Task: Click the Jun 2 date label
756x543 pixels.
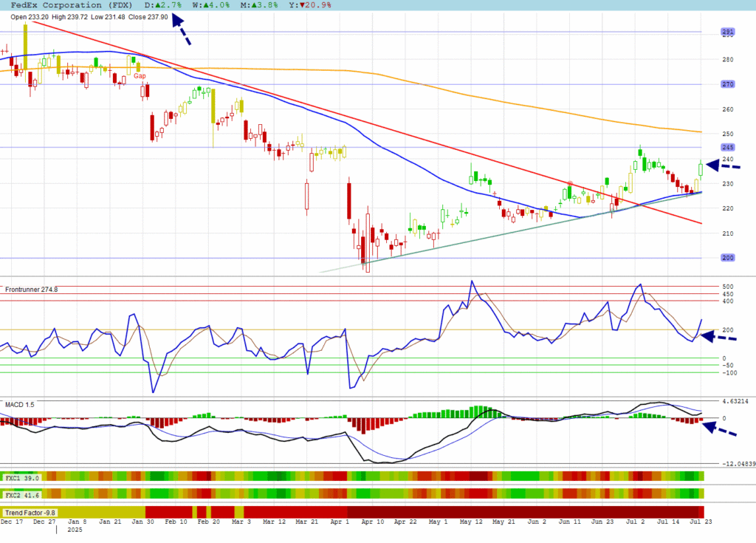Action: (537, 522)
